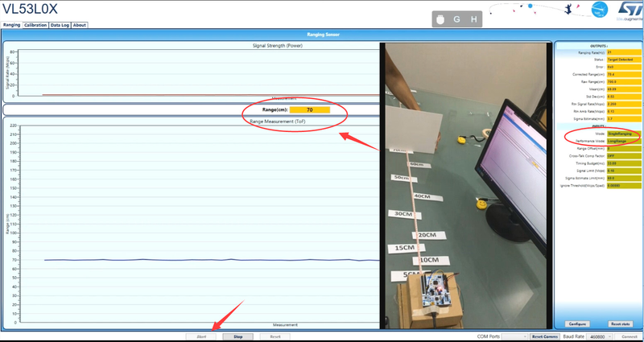Click the VL53L0X application title
644x342 pixels.
30,9
